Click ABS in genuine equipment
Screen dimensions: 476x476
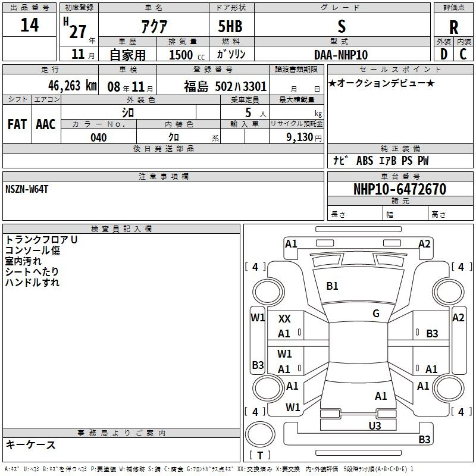coord(365,161)
